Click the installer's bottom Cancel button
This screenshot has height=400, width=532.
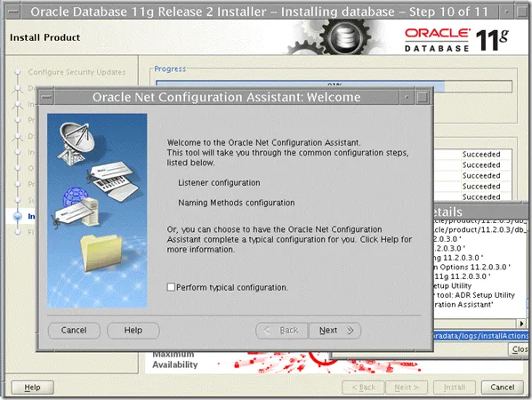point(502,388)
